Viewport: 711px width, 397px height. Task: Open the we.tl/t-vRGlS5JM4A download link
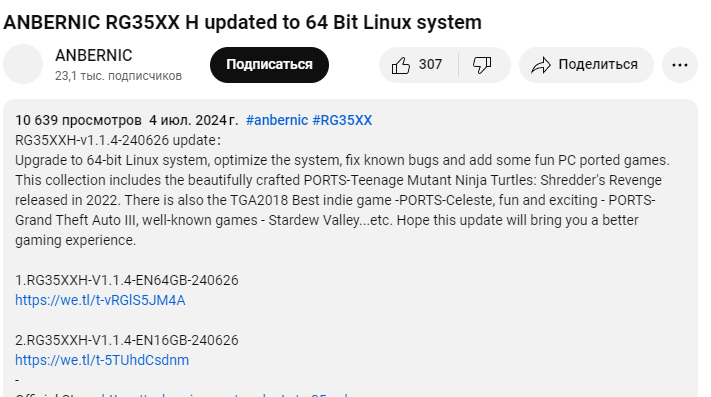pos(100,300)
